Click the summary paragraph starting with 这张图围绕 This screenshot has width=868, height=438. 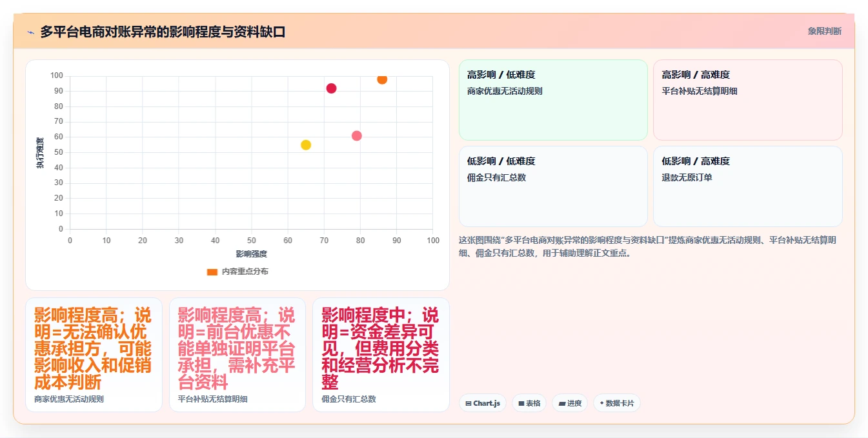tap(648, 246)
